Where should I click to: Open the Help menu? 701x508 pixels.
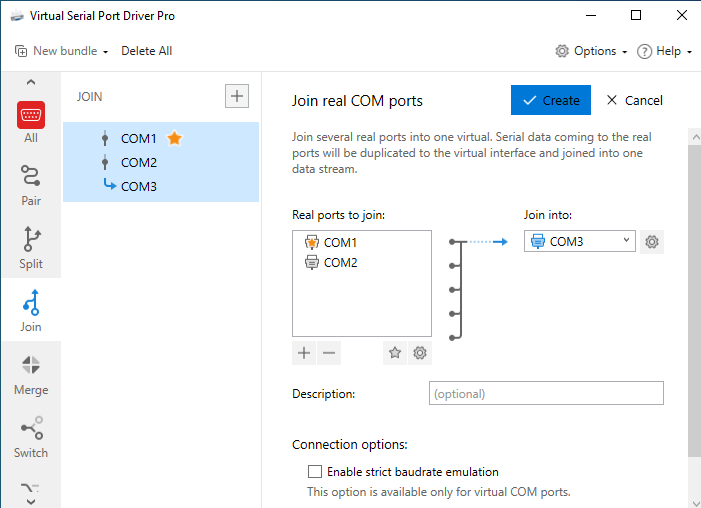tap(664, 51)
